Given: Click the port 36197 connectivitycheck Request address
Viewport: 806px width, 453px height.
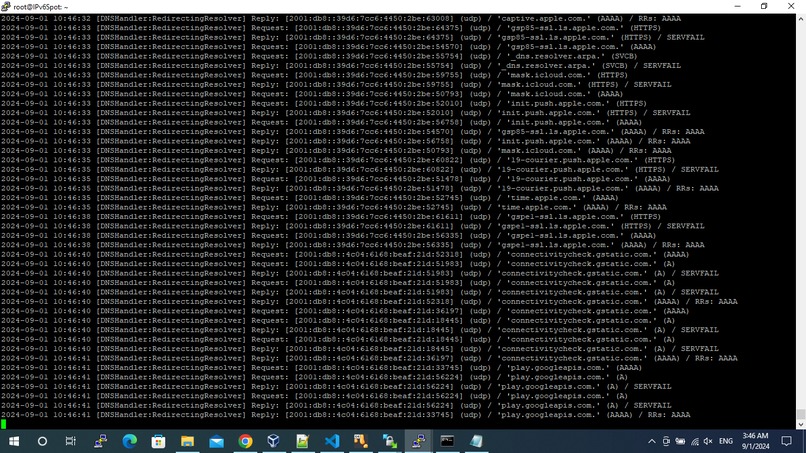Looking at the screenshot, I should [379, 311].
